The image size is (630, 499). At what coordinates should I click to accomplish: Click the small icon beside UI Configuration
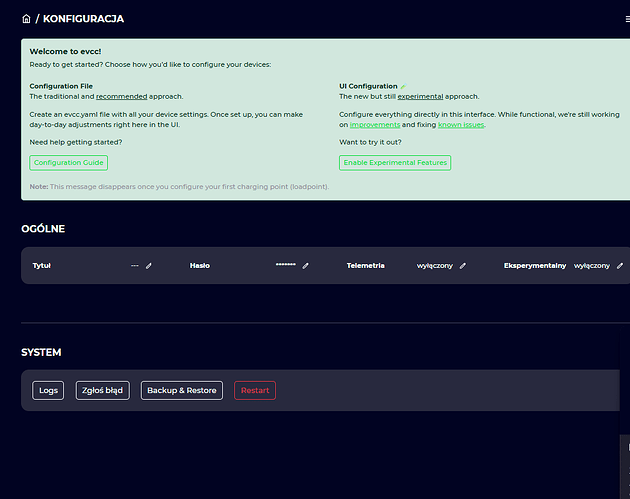pyautogui.click(x=404, y=86)
